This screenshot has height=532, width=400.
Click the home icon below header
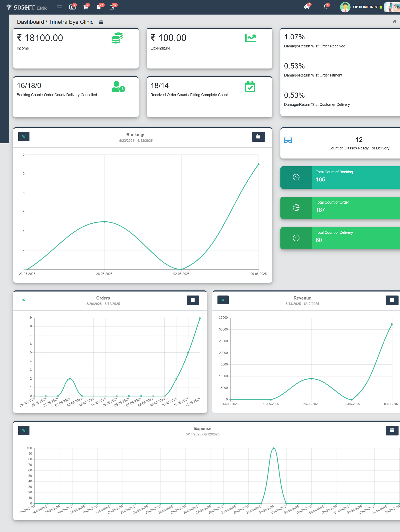click(x=394, y=22)
